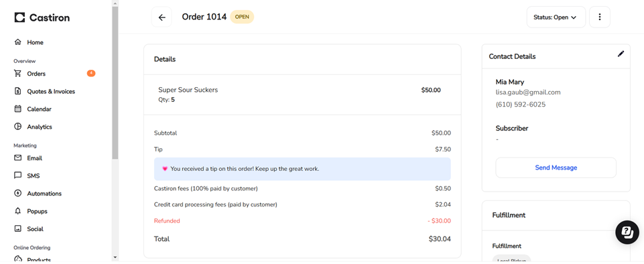This screenshot has height=264, width=644.
Task: Click the orange Orders count badge
Action: click(91, 74)
